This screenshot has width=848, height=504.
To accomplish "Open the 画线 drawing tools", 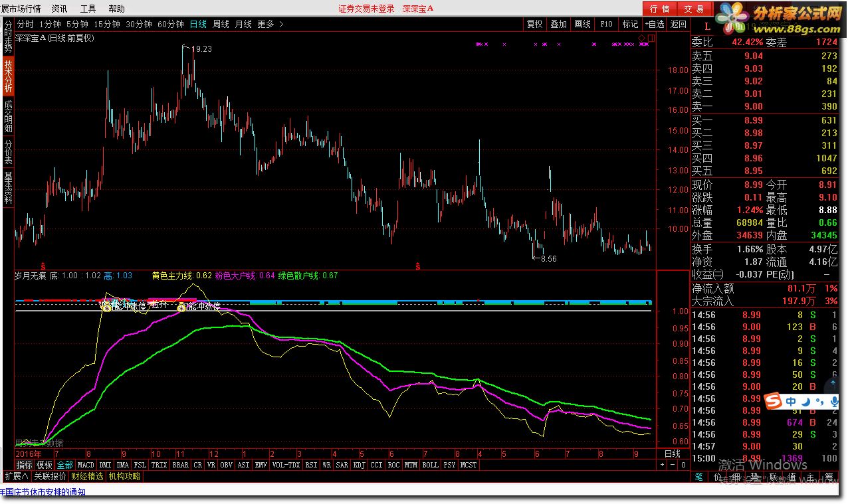I will tap(582, 24).
